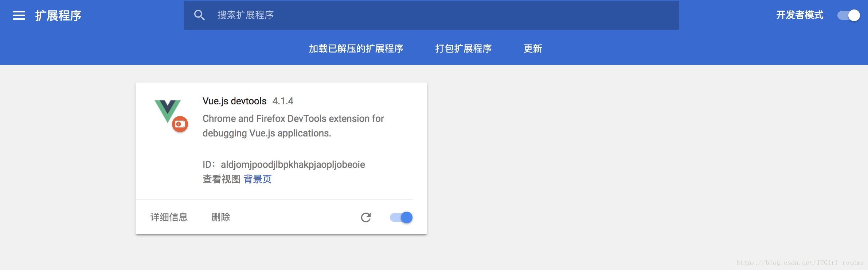
Task: Click the Vue.js devtools title text
Action: [234, 101]
